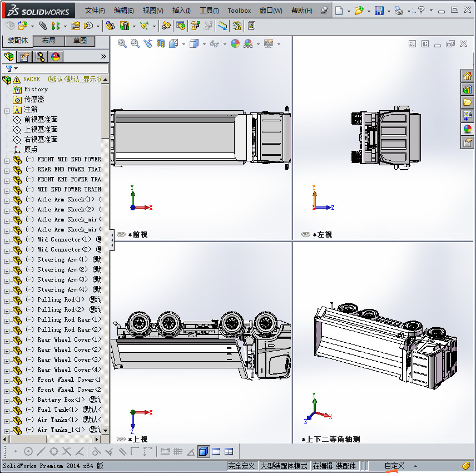Select the History item in tree
This screenshot has width=476, height=473.
[x=36, y=90]
